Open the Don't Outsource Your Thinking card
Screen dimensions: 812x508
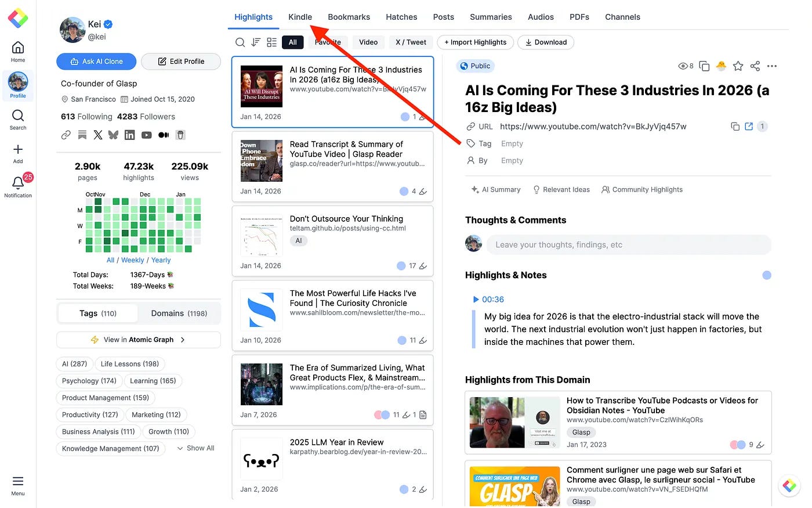tap(332, 241)
